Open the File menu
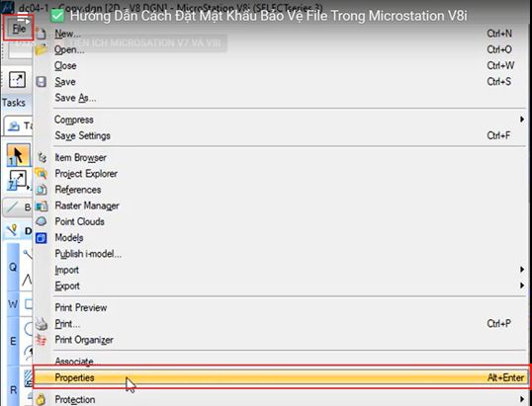The image size is (532, 406). (19, 29)
